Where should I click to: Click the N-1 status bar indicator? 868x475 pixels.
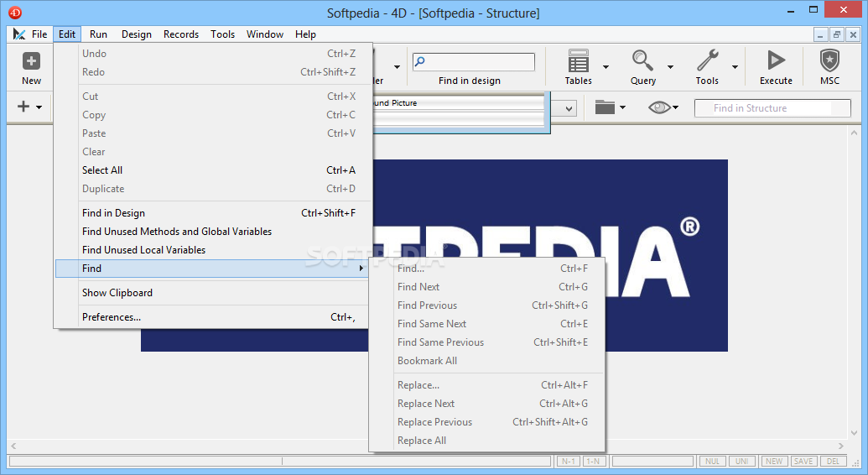coord(569,461)
